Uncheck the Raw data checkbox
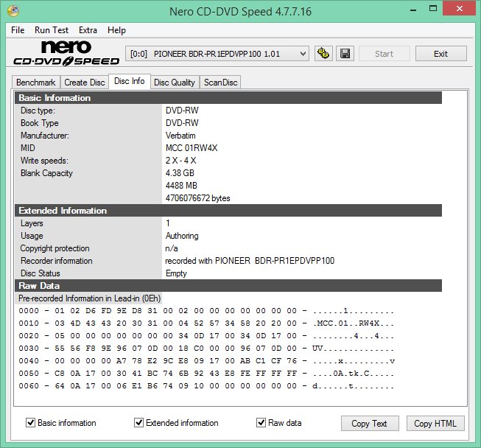 click(x=261, y=422)
